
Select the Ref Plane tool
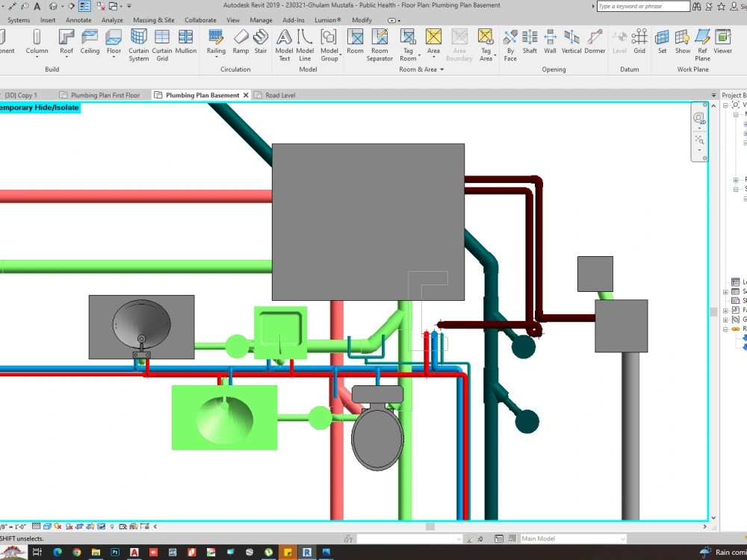point(702,45)
